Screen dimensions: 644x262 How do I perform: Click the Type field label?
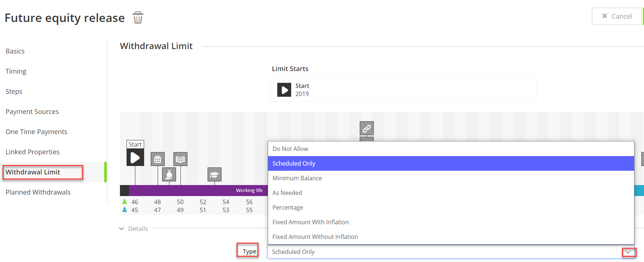click(x=249, y=251)
